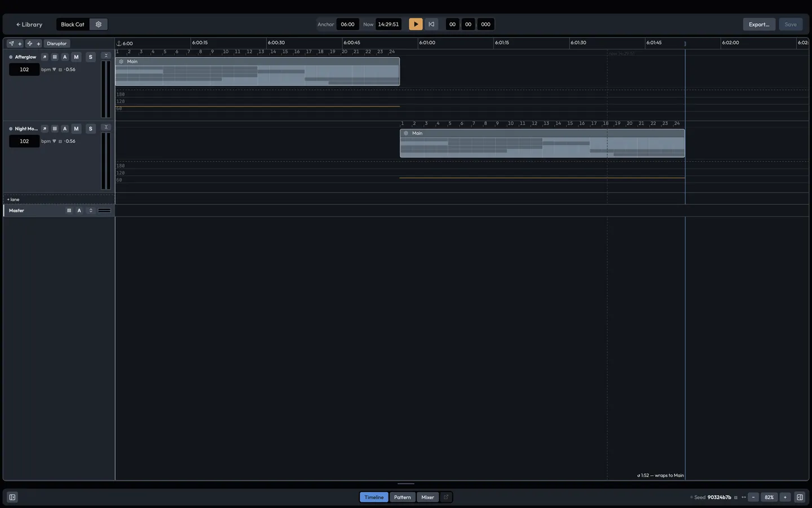This screenshot has height=508, width=812.
Task: Click the gear icon on the Night Mo... Main clip
Action: [406, 133]
